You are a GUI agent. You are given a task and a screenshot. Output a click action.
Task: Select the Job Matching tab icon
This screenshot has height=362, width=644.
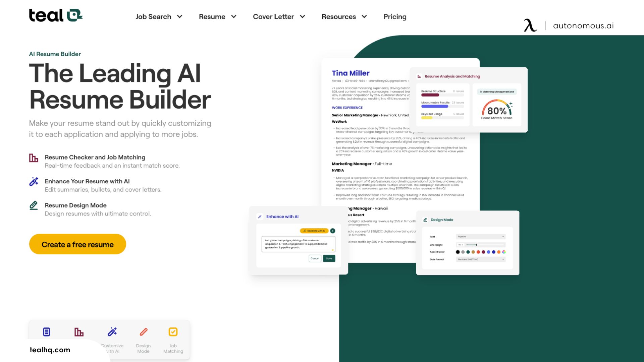pyautogui.click(x=173, y=331)
